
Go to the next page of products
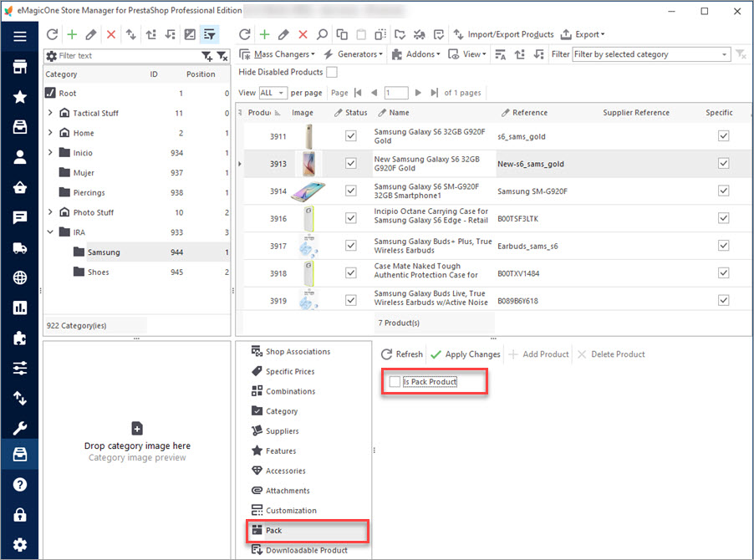coord(418,93)
